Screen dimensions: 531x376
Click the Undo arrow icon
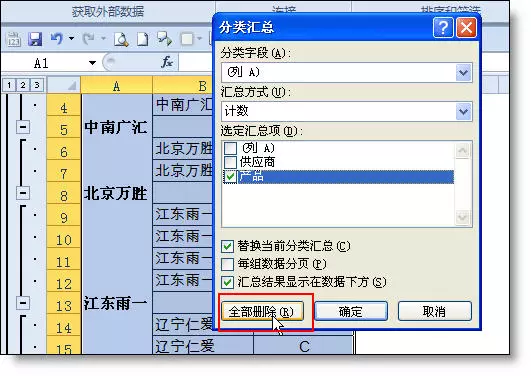click(x=57, y=38)
